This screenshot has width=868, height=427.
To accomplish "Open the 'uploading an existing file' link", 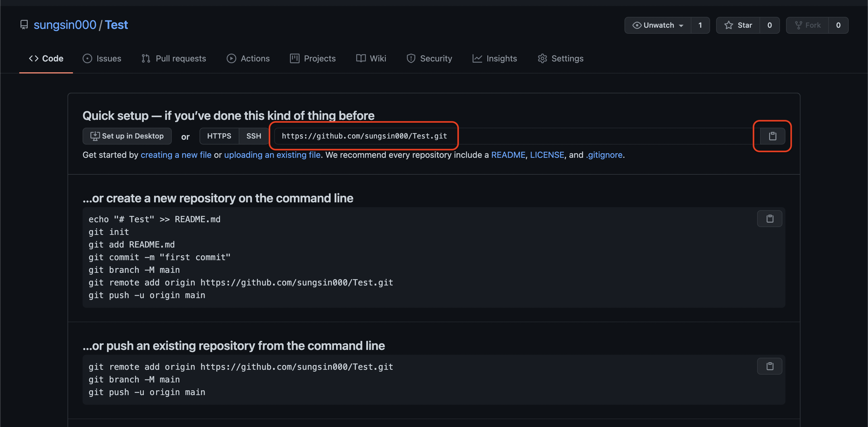I will click(x=272, y=155).
